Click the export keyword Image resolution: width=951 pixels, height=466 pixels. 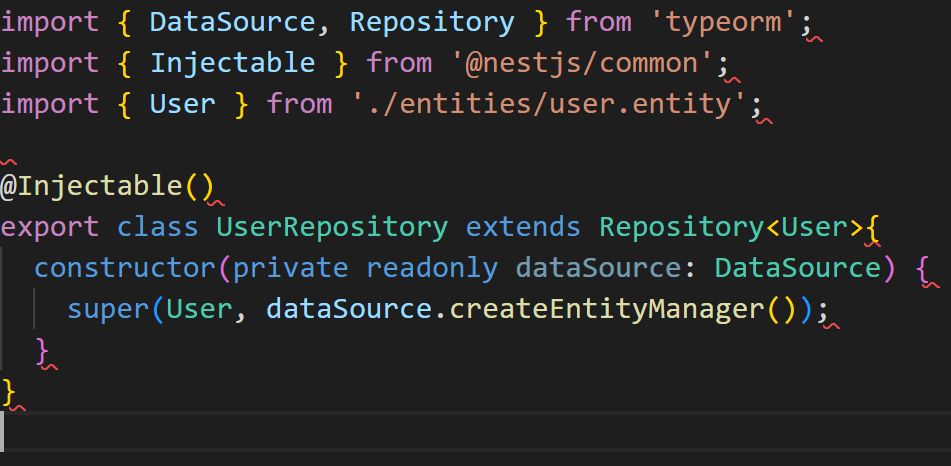(x=49, y=227)
